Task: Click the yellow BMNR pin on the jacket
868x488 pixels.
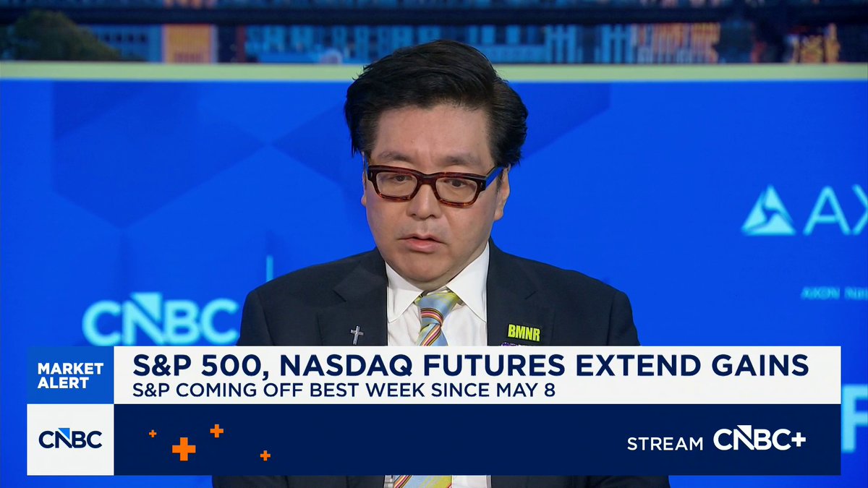Action: point(524,333)
